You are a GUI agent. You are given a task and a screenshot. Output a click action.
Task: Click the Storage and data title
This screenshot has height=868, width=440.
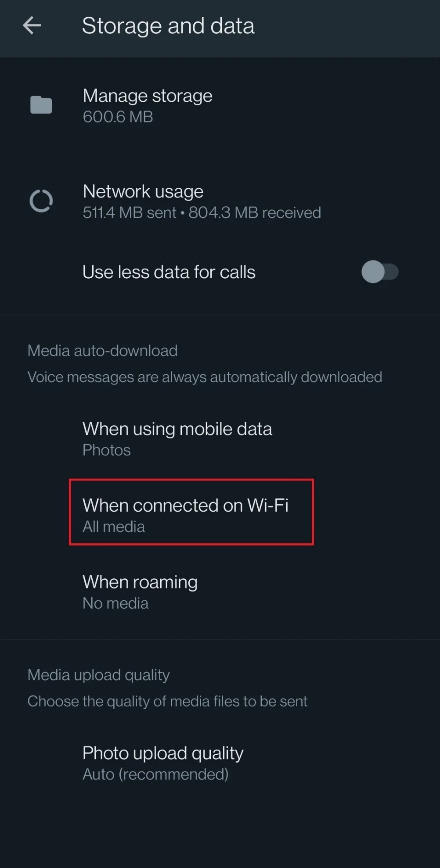tap(168, 26)
